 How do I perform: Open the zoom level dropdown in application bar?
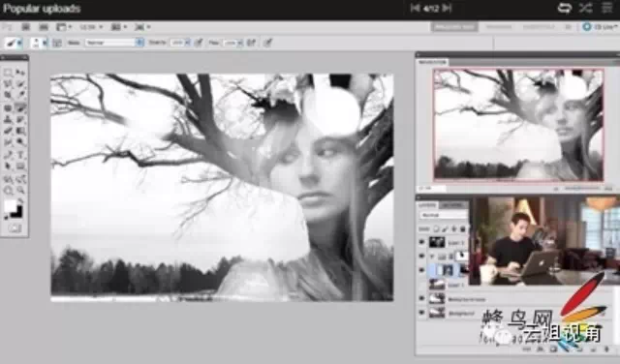[x=91, y=27]
